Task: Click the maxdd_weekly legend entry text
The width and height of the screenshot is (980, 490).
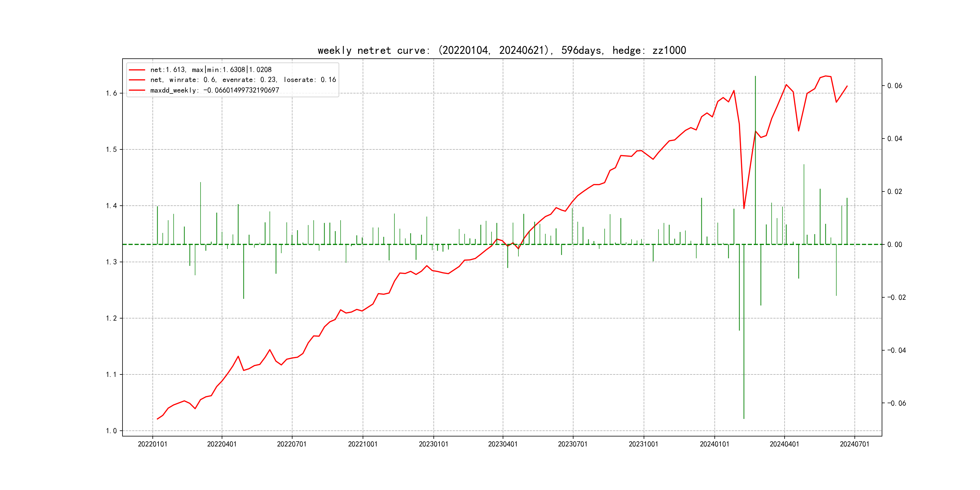Action: 214,90
